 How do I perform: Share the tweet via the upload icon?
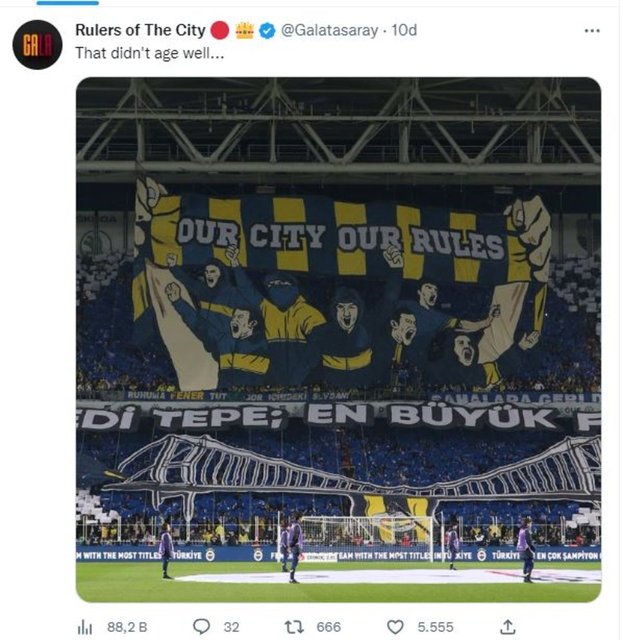click(x=508, y=627)
